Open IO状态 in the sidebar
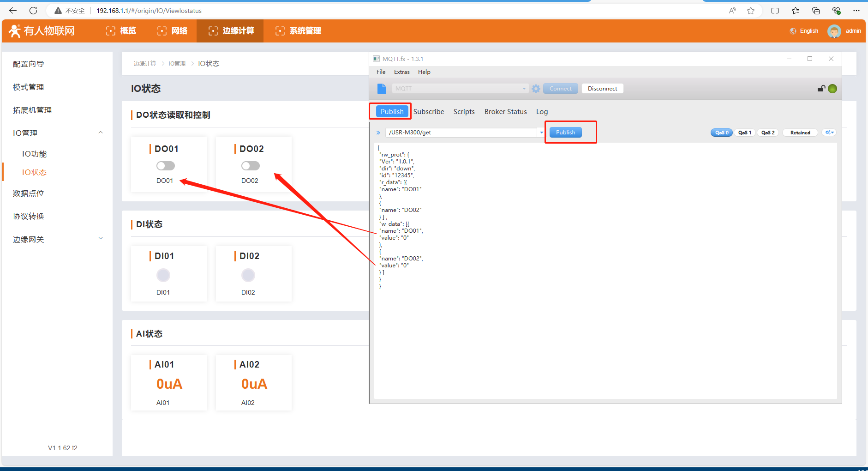The height and width of the screenshot is (471, 868). pos(35,172)
